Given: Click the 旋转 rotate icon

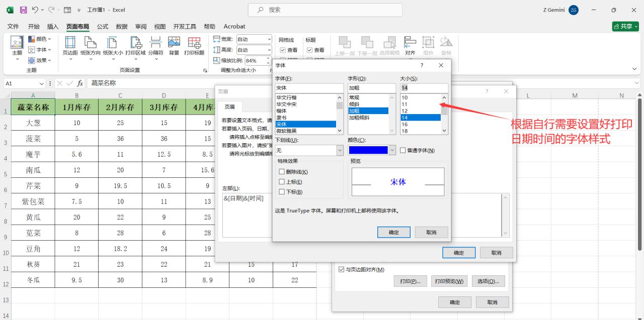Looking at the screenshot, I should pos(446,42).
